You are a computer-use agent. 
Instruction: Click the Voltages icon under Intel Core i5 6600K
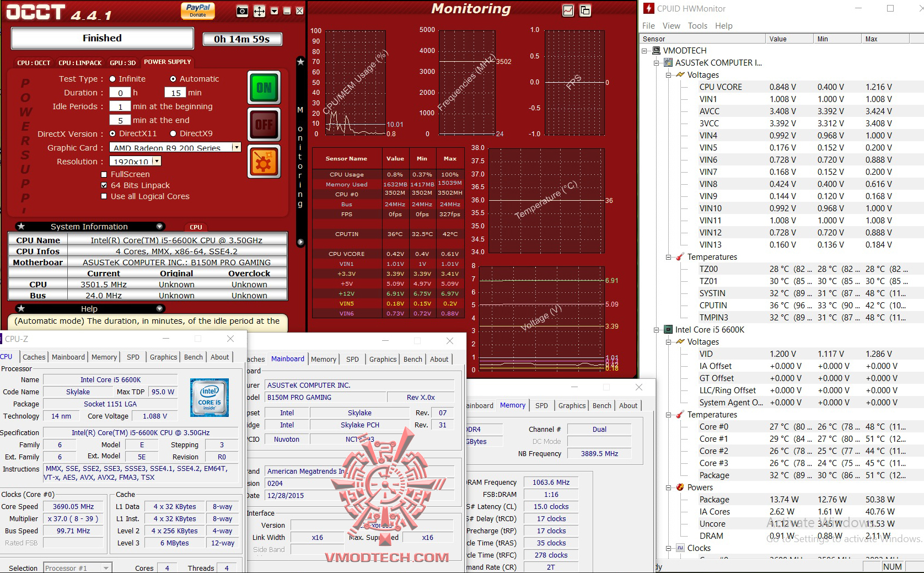pos(680,341)
